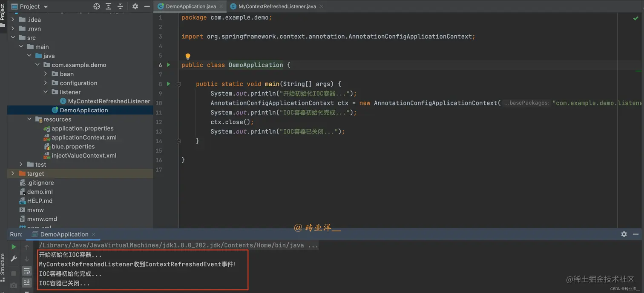Click DemoApplication class name on line 6
Image resolution: width=644 pixels, height=293 pixels.
[x=256, y=65]
